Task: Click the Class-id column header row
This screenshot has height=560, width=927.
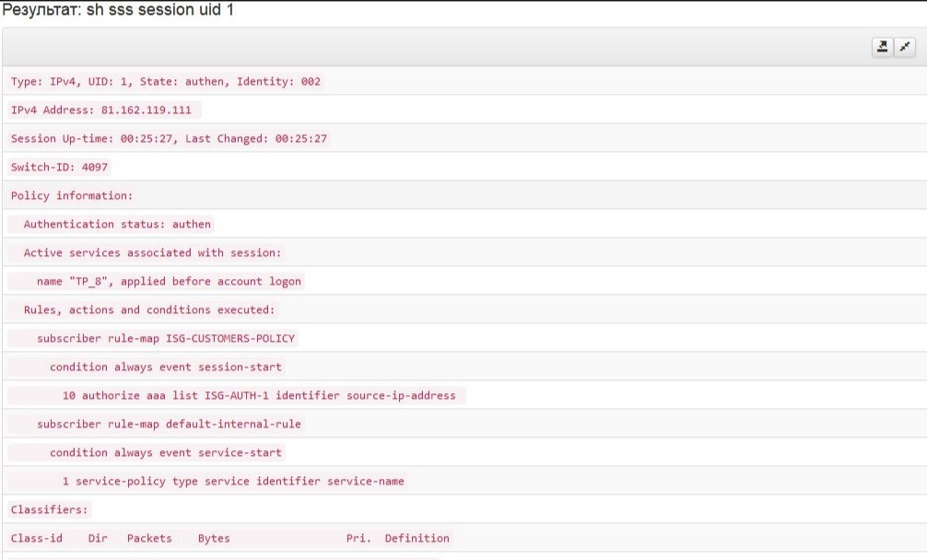Action: pos(230,538)
